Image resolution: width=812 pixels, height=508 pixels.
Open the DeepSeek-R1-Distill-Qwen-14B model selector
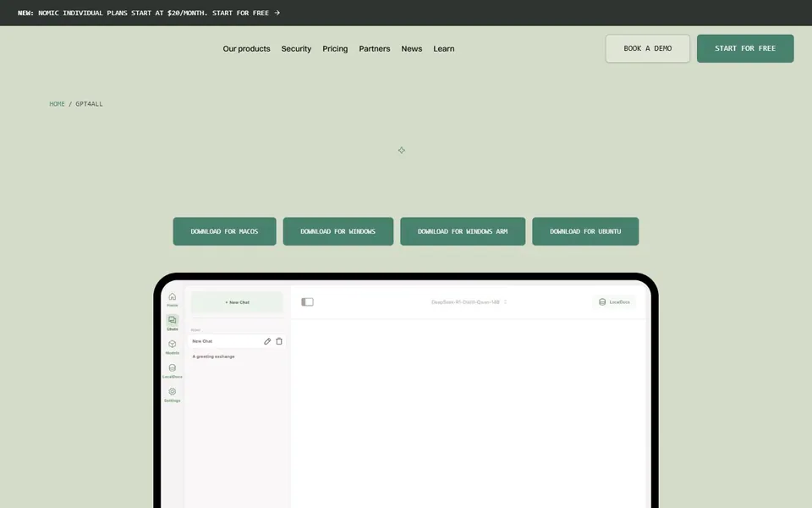(x=469, y=301)
